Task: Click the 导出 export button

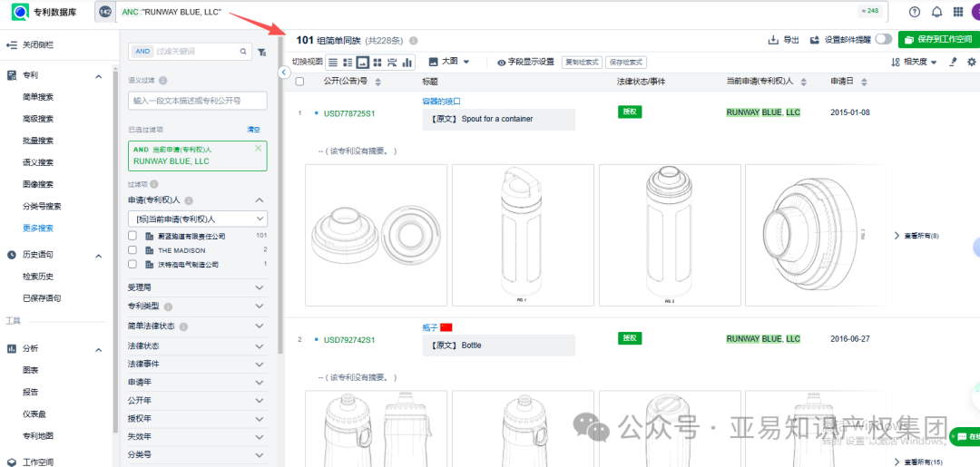Action: [x=784, y=40]
